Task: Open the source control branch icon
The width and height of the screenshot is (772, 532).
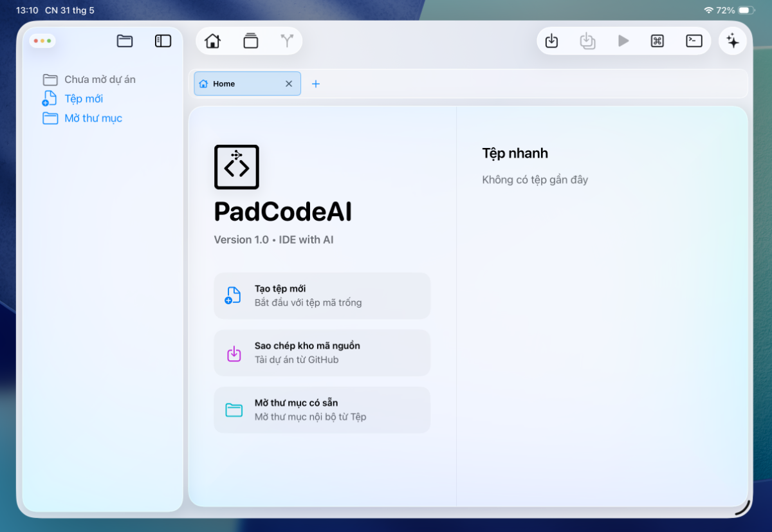Action: point(287,41)
